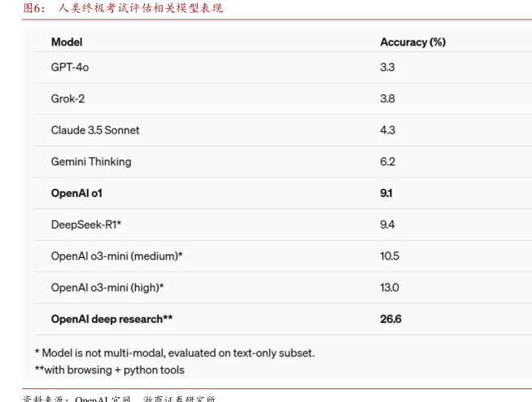Image resolution: width=532 pixels, height=402 pixels.
Task: Select the 13.0 accuracy value
Action: coord(390,287)
